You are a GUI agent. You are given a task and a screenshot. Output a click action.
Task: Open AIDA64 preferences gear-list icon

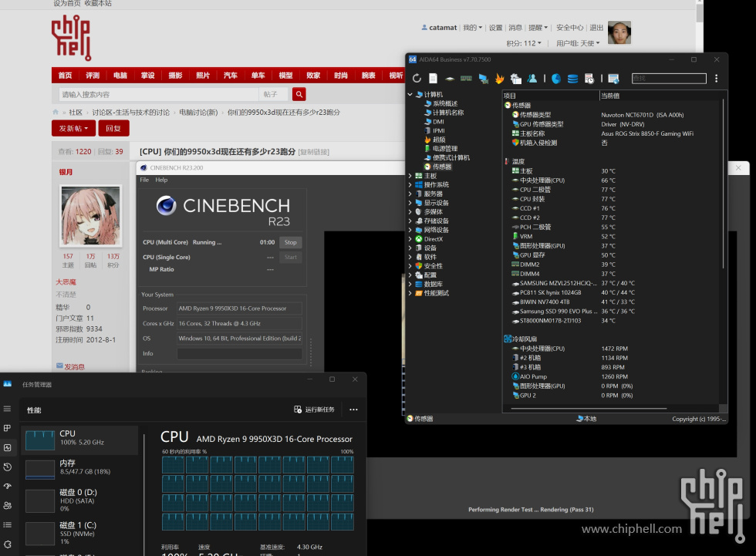coord(516,78)
